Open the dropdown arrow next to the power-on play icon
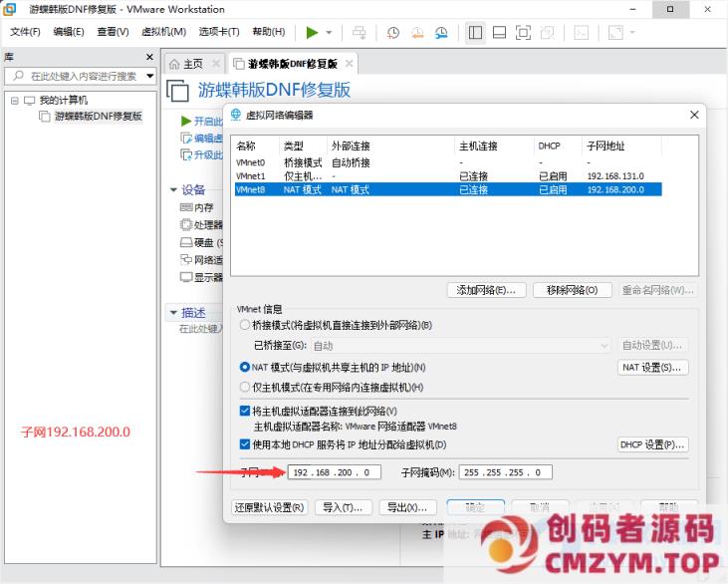The image size is (728, 584). 330,33
